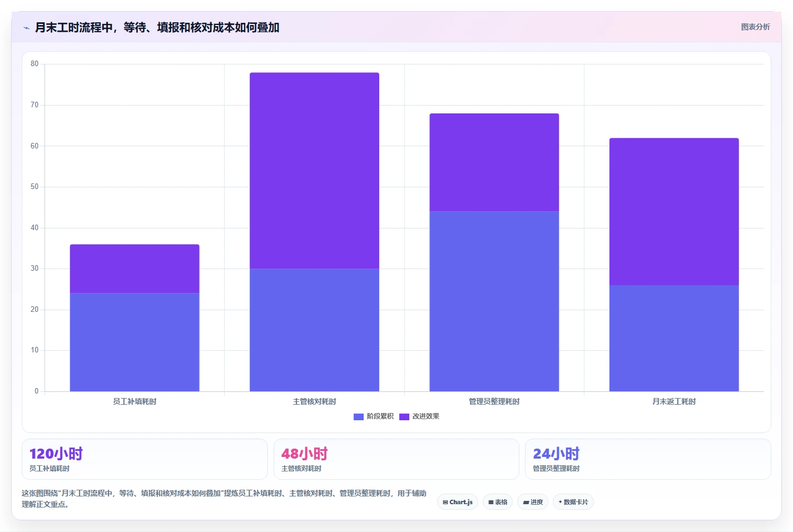Click the chart icon beside the title
Viewport: 793px width, 532px height.
[26, 28]
